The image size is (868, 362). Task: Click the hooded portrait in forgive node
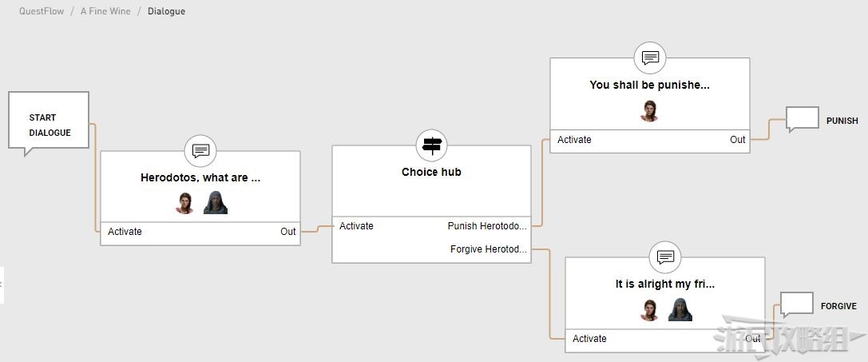click(x=680, y=309)
